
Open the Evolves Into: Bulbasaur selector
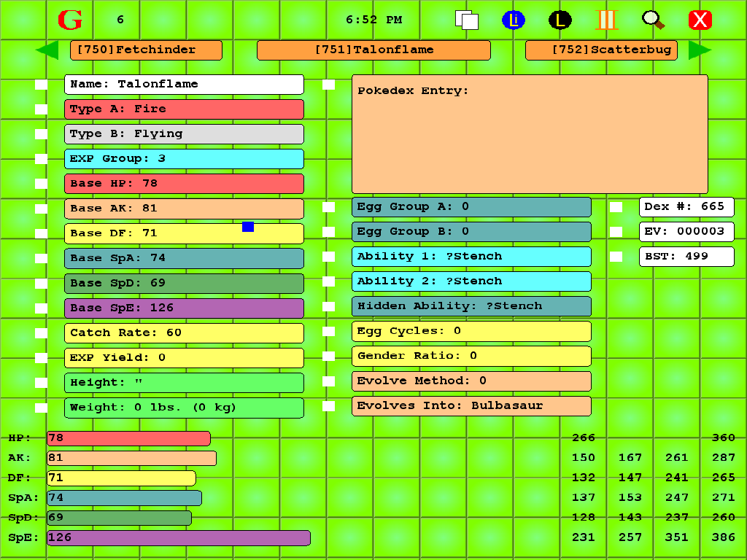(471, 406)
